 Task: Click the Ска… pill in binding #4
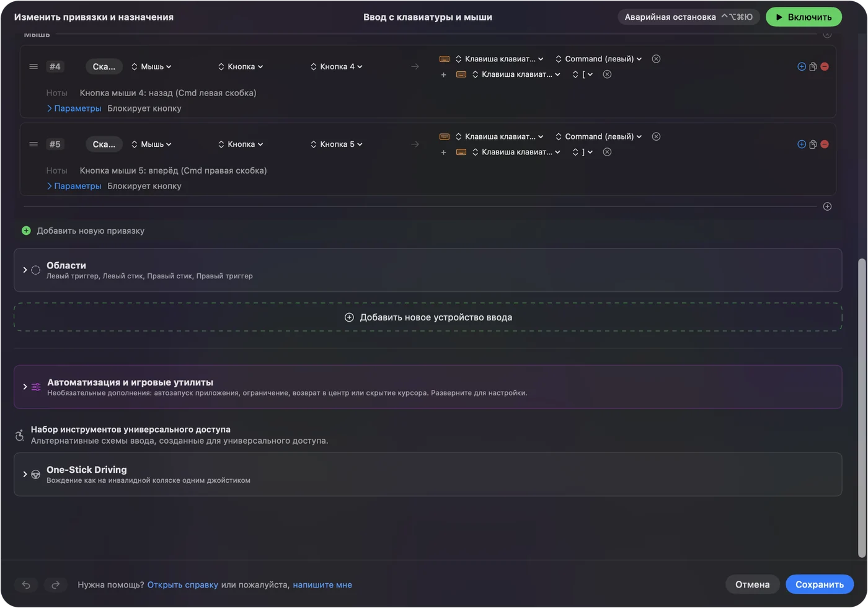[104, 66]
